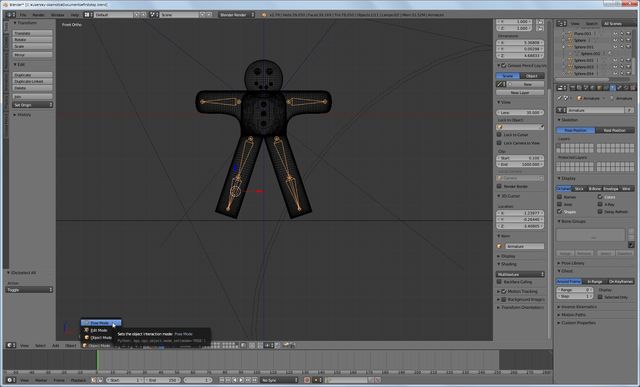Click the ghost Range value field
Screen dimensions: 640x387
click(x=574, y=289)
